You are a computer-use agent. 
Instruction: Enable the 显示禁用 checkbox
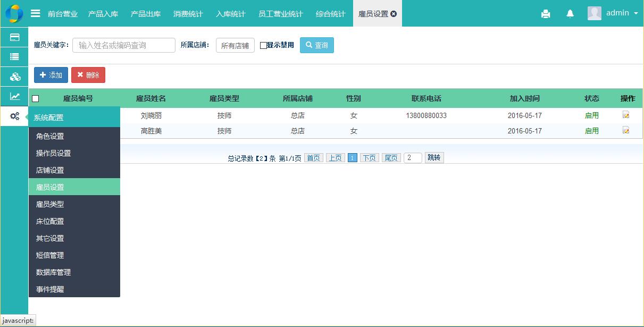click(x=263, y=46)
